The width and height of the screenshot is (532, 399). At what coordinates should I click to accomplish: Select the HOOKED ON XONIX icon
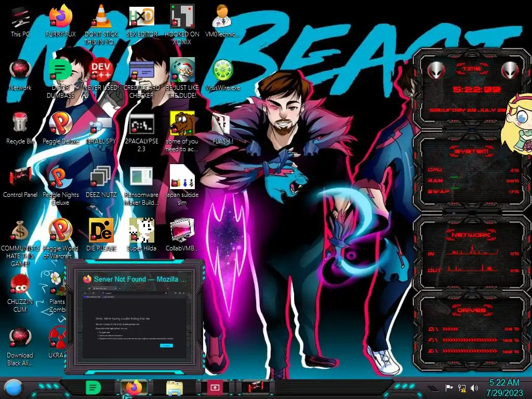[182, 24]
